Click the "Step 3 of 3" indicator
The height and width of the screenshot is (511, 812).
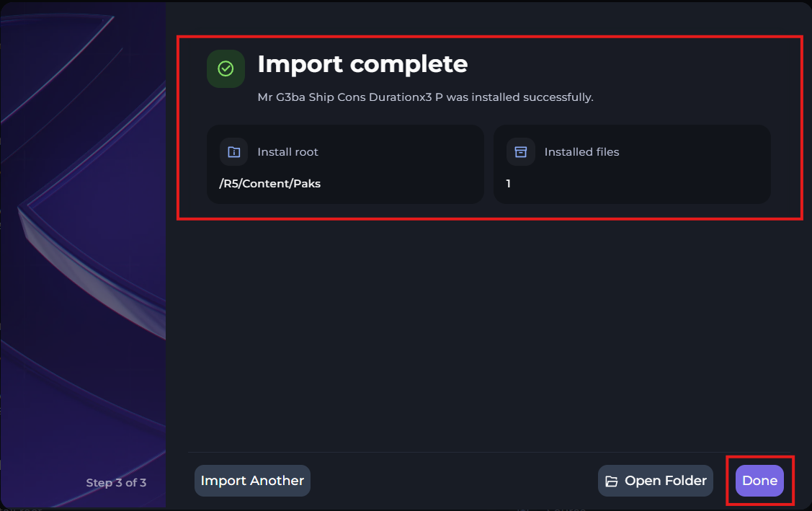point(116,483)
